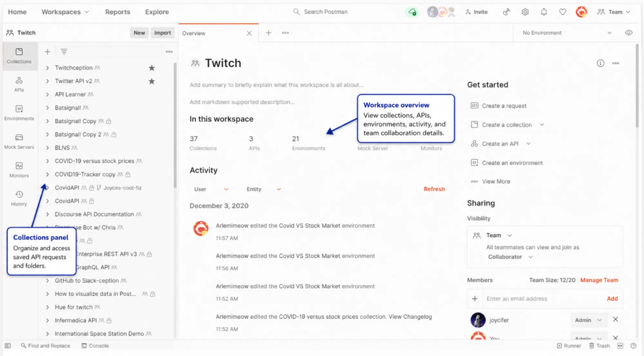Open the help icon in status bar
The image size is (644, 356).
(633, 346)
